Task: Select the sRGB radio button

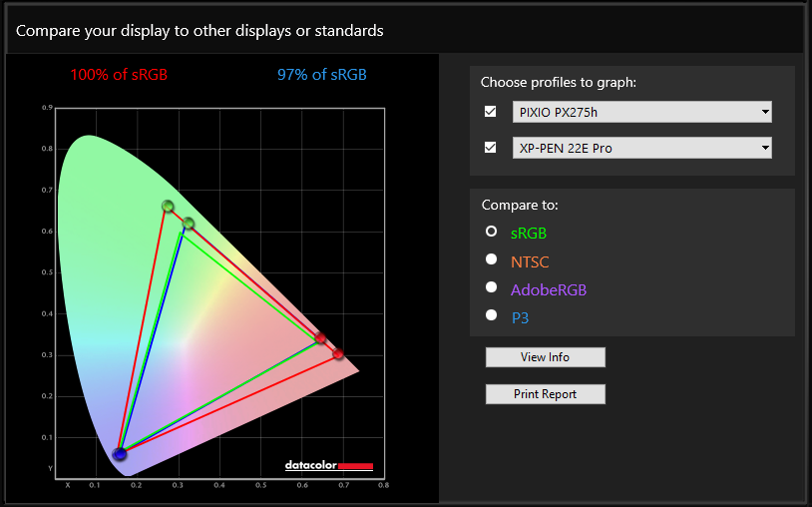Action: coord(492,231)
